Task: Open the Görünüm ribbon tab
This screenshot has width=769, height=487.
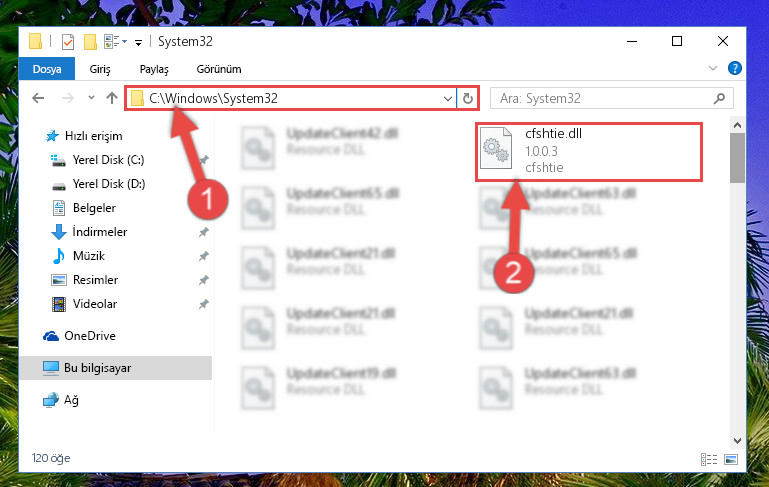Action: tap(219, 69)
